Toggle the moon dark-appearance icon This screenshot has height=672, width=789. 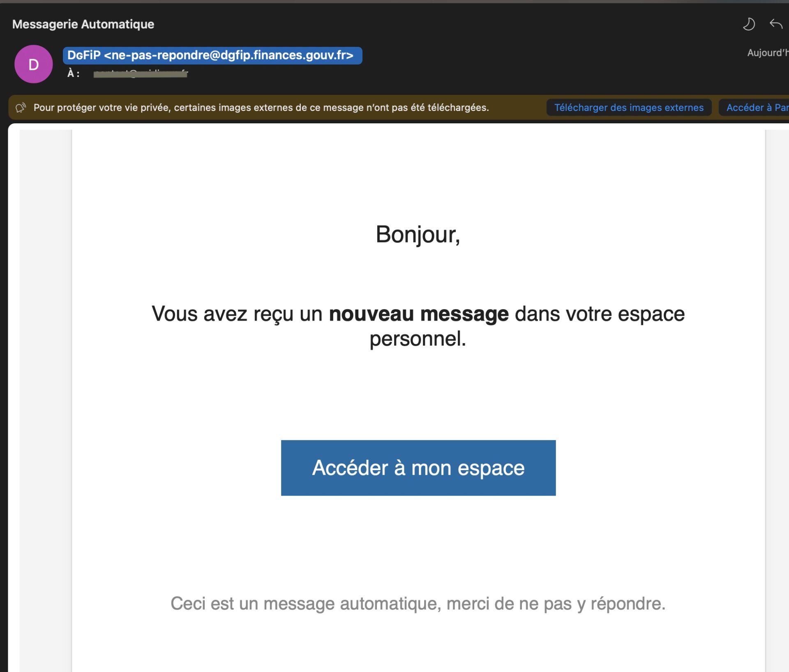[x=749, y=24]
